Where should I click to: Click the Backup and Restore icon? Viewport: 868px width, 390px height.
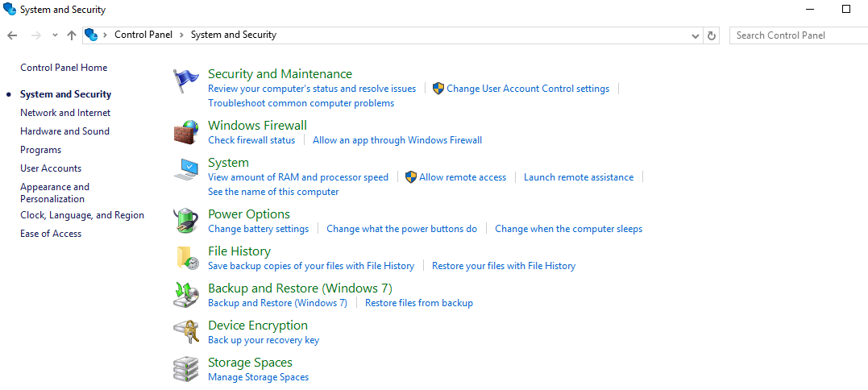point(185,295)
